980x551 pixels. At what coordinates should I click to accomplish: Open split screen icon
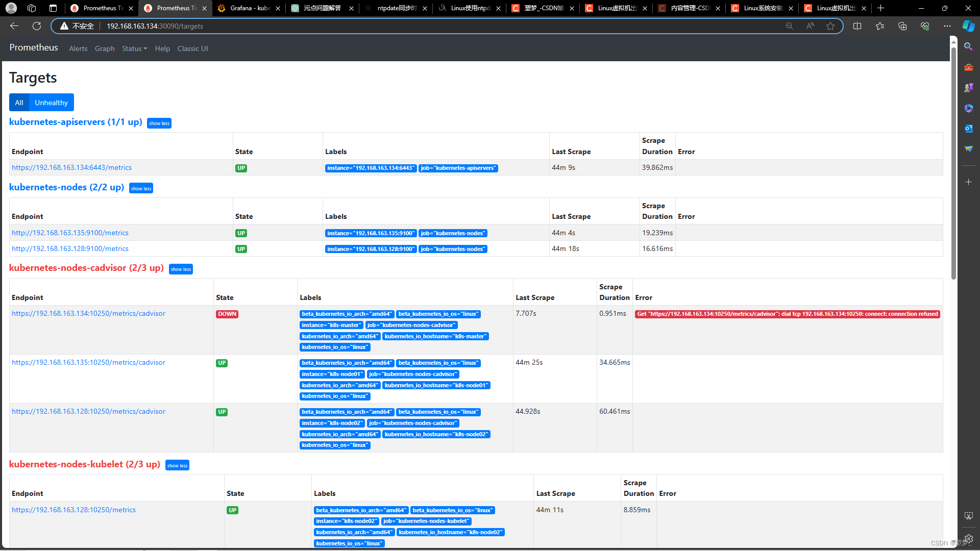pos(857,26)
